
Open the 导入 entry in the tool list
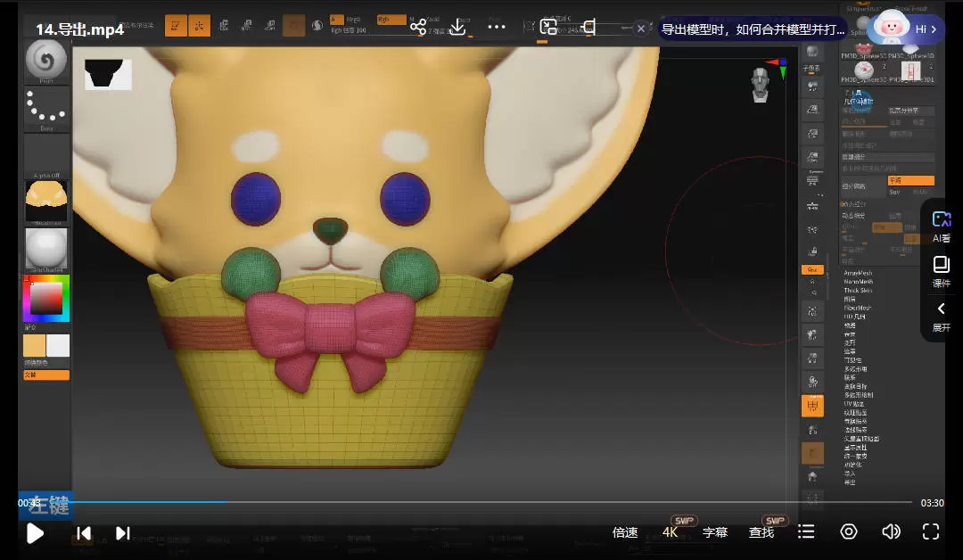850,474
